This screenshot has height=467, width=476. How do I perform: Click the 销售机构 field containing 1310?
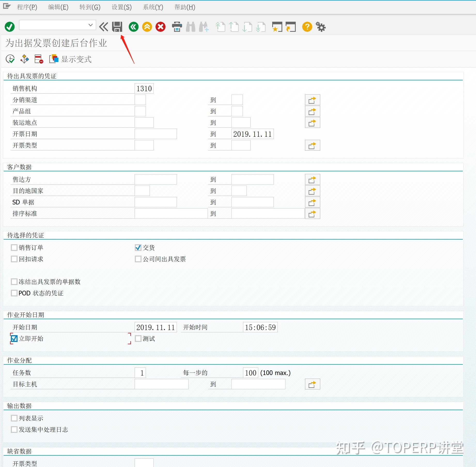point(144,88)
